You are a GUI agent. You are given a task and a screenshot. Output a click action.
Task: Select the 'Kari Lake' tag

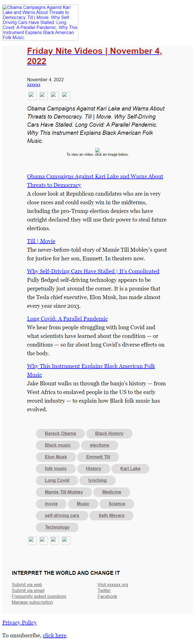tap(130, 468)
